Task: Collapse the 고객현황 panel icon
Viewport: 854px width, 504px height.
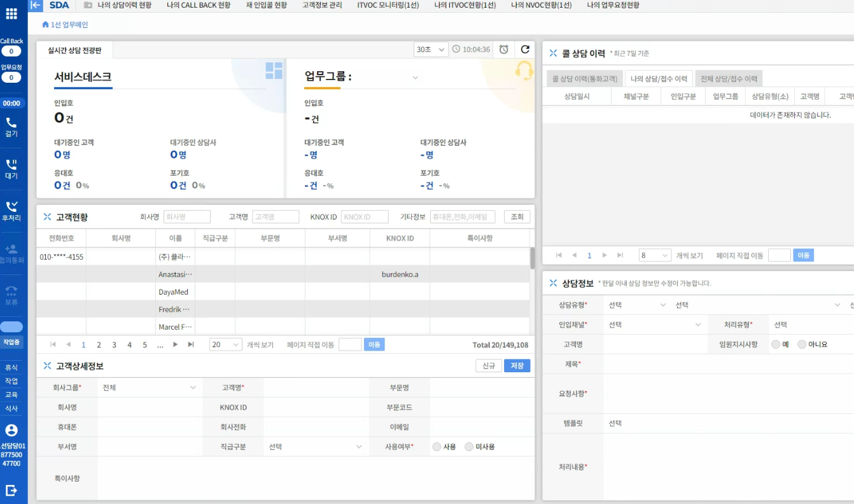Action: pyautogui.click(x=47, y=217)
